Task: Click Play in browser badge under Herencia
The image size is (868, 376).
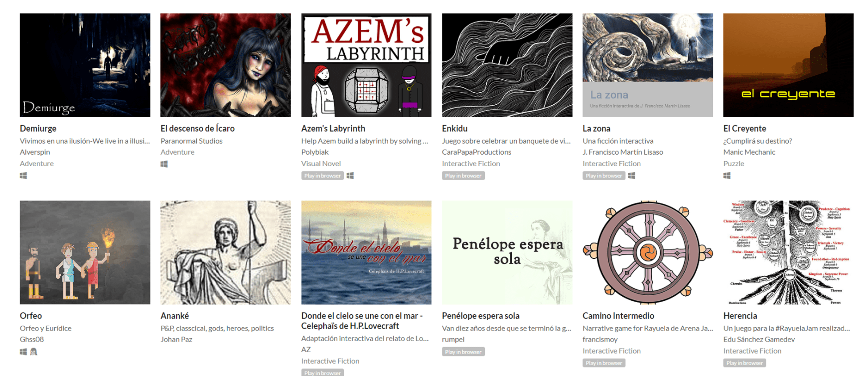Action: pyautogui.click(x=744, y=363)
